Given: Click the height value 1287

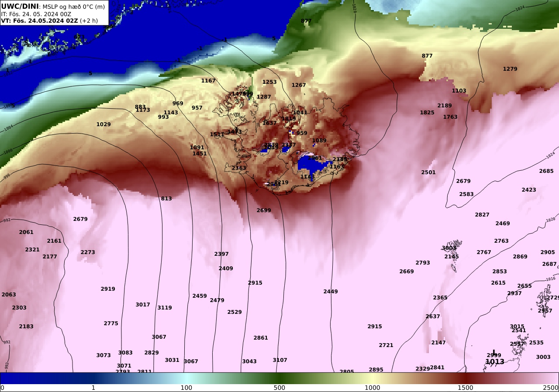Looking at the screenshot, I should coord(264,97).
